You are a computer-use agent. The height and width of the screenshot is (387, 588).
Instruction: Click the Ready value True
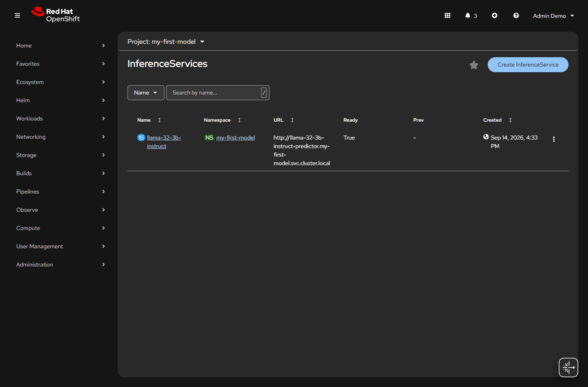pyautogui.click(x=349, y=138)
